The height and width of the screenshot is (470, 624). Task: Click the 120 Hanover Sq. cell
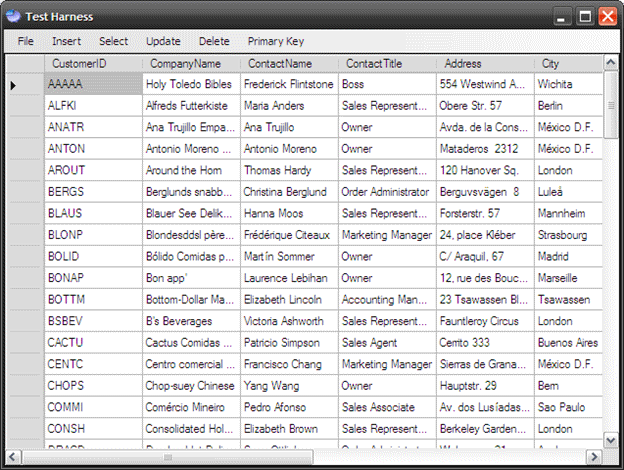point(485,170)
